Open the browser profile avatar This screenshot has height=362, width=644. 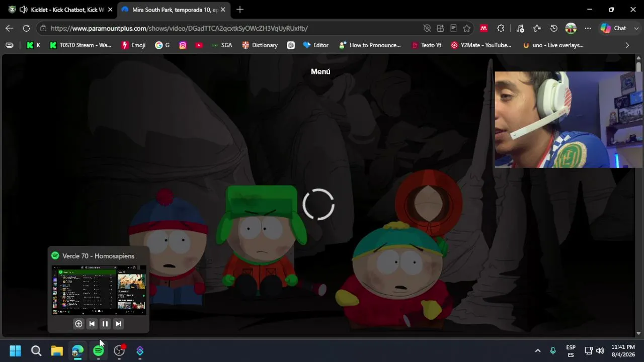(x=571, y=28)
